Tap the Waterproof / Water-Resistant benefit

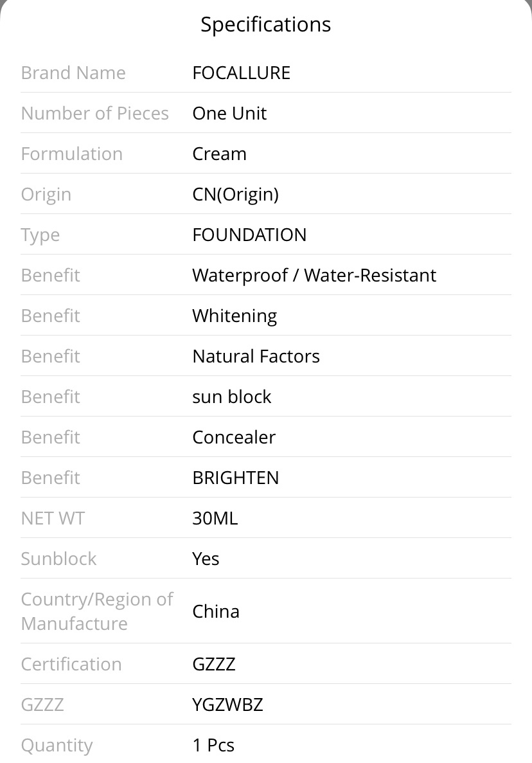(314, 275)
